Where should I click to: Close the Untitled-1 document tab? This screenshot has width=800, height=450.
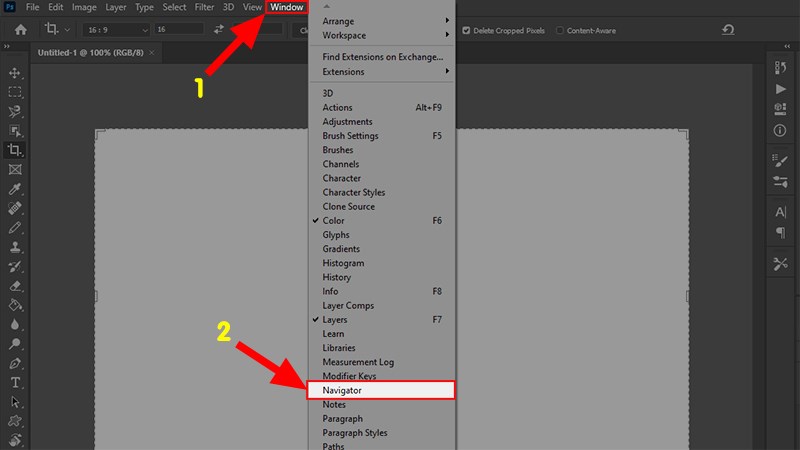point(152,53)
